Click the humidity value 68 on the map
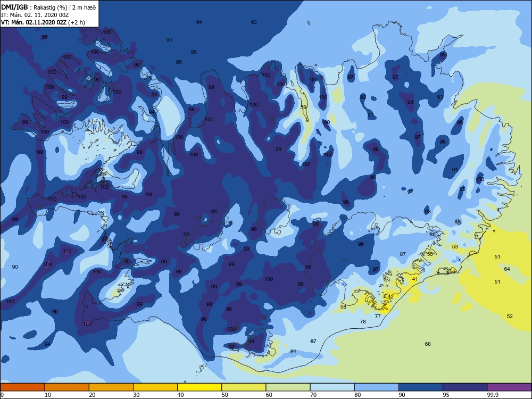 click(428, 344)
